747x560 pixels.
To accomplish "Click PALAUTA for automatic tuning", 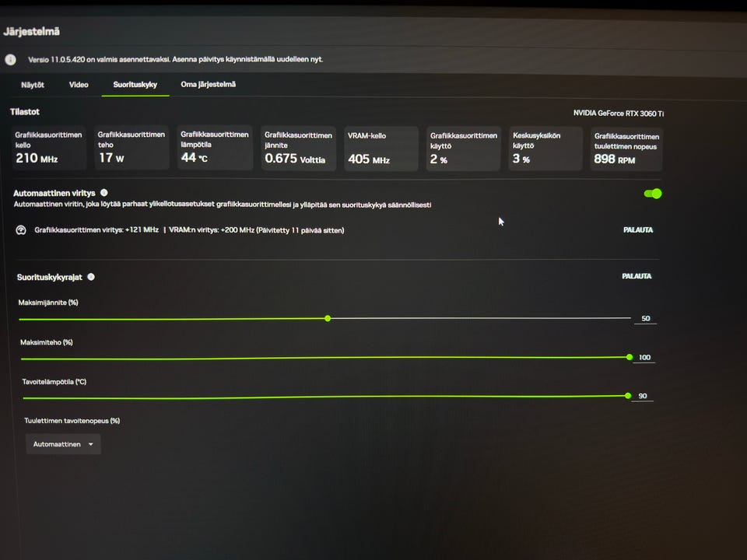I will pyautogui.click(x=638, y=230).
